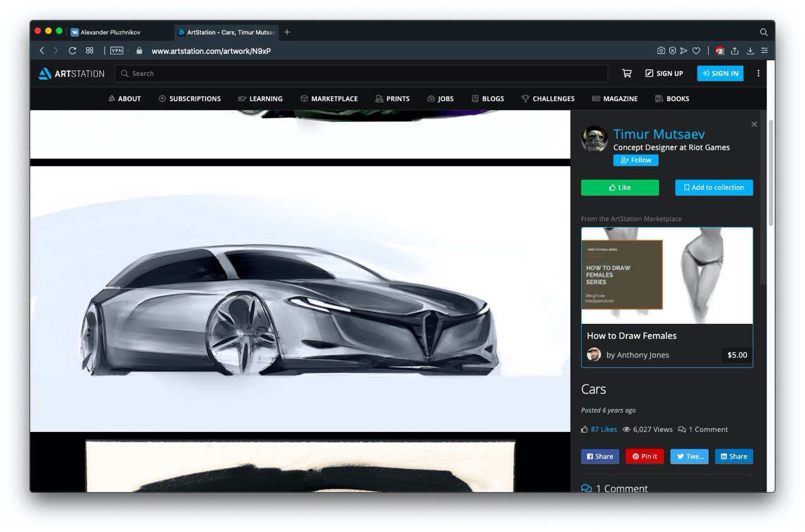Click the Cars artwork title

tap(594, 389)
